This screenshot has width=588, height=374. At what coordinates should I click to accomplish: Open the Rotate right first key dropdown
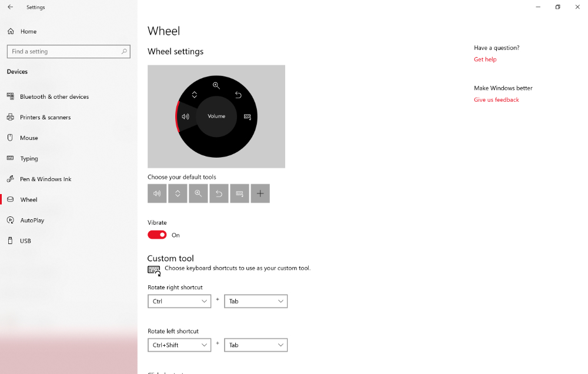(x=179, y=300)
